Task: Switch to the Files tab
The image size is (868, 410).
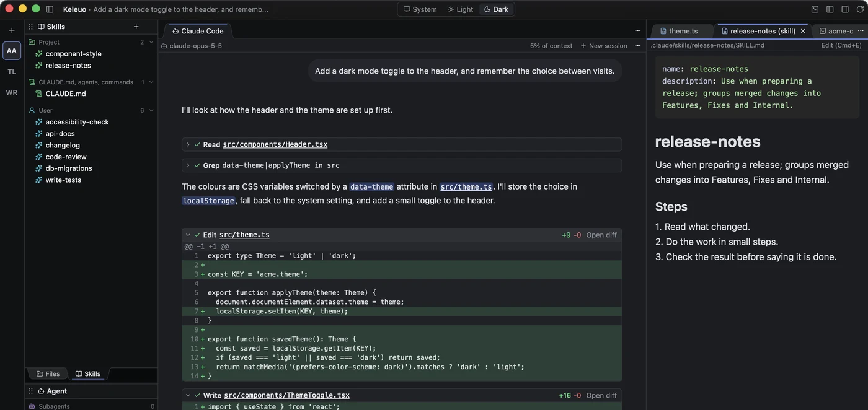Action: click(x=48, y=373)
